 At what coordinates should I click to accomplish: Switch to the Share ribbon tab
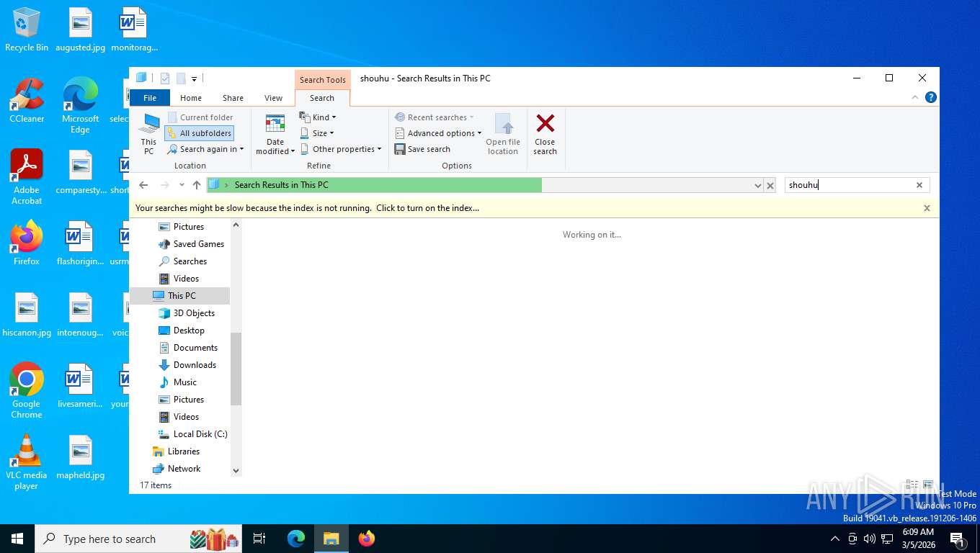point(233,98)
